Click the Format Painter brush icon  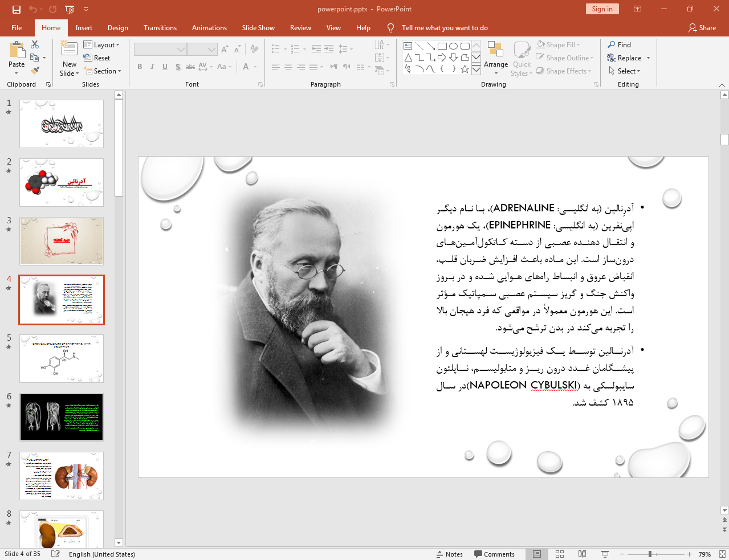pyautogui.click(x=35, y=71)
